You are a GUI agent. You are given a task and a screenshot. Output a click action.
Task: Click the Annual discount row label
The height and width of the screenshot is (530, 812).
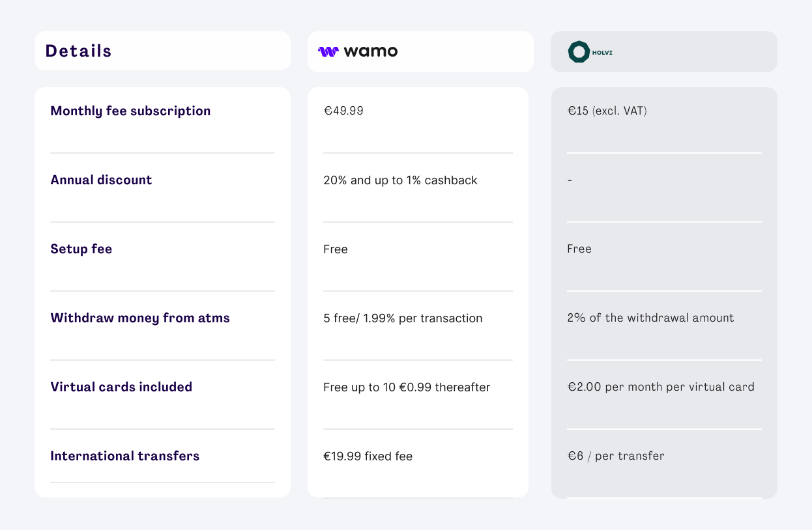(101, 180)
